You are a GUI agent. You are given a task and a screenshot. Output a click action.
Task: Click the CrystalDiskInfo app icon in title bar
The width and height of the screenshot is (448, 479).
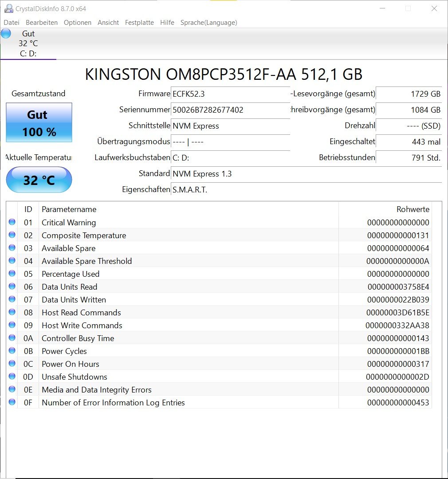(8, 8)
